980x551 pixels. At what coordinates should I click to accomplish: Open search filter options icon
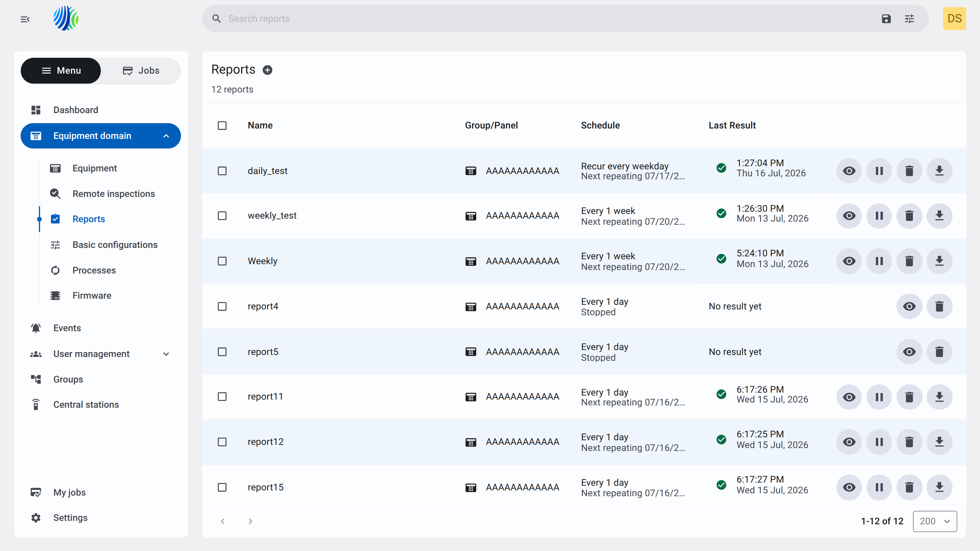pyautogui.click(x=909, y=19)
